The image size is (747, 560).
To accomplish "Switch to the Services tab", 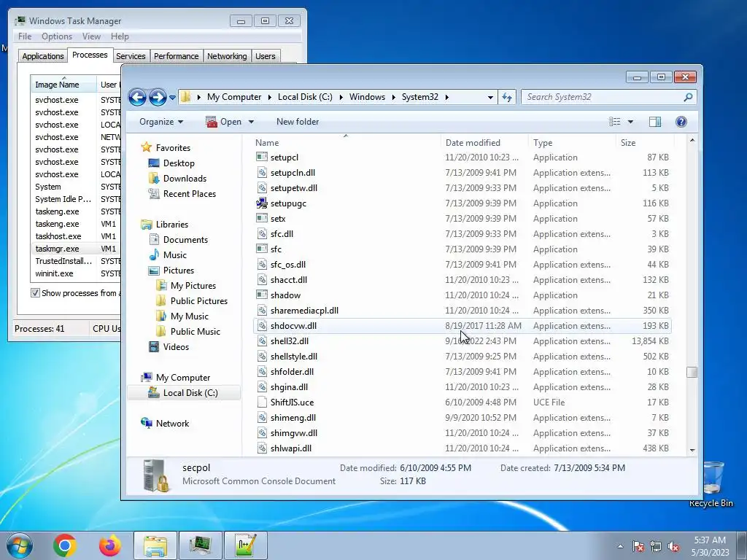I will point(131,56).
